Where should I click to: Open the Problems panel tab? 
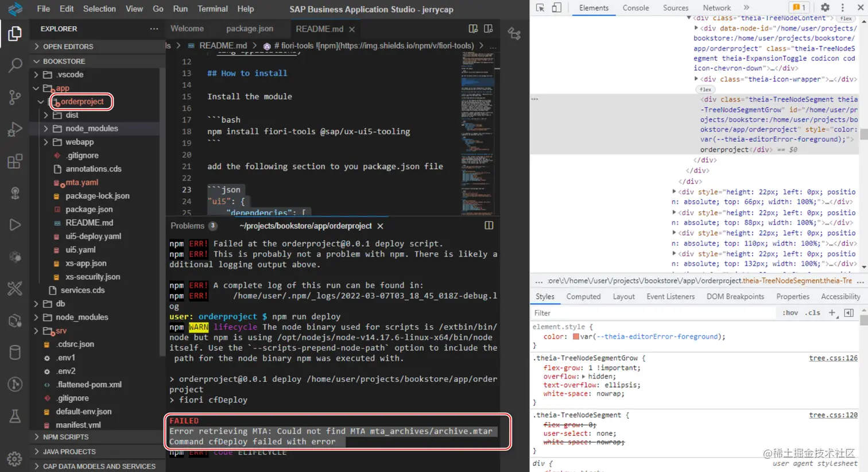coord(193,226)
